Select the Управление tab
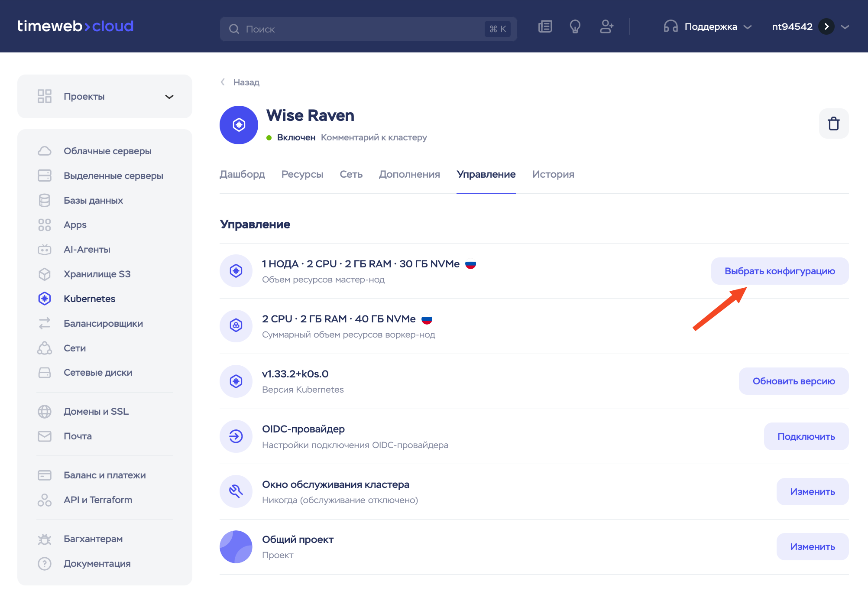Viewport: 868px width, 611px height. pyautogui.click(x=486, y=174)
